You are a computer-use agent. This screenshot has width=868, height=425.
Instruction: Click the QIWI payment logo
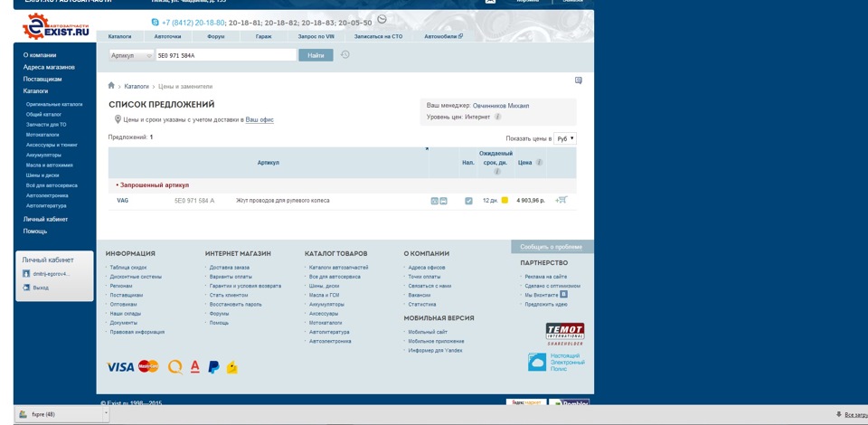(175, 366)
